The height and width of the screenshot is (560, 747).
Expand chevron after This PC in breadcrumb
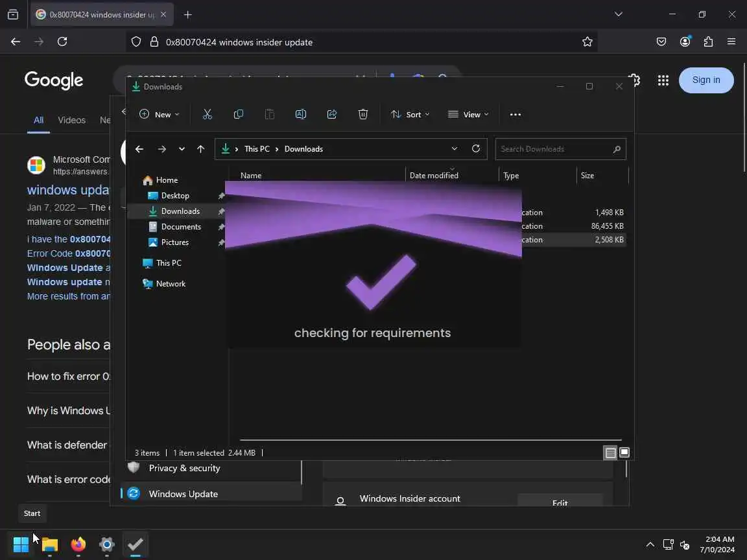pyautogui.click(x=276, y=149)
